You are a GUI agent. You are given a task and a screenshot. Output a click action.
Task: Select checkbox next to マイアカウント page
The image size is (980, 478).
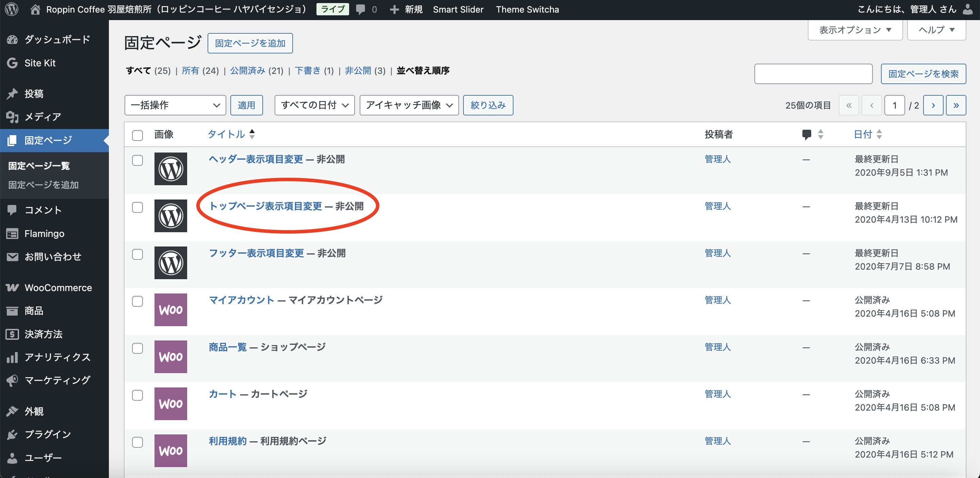click(137, 301)
